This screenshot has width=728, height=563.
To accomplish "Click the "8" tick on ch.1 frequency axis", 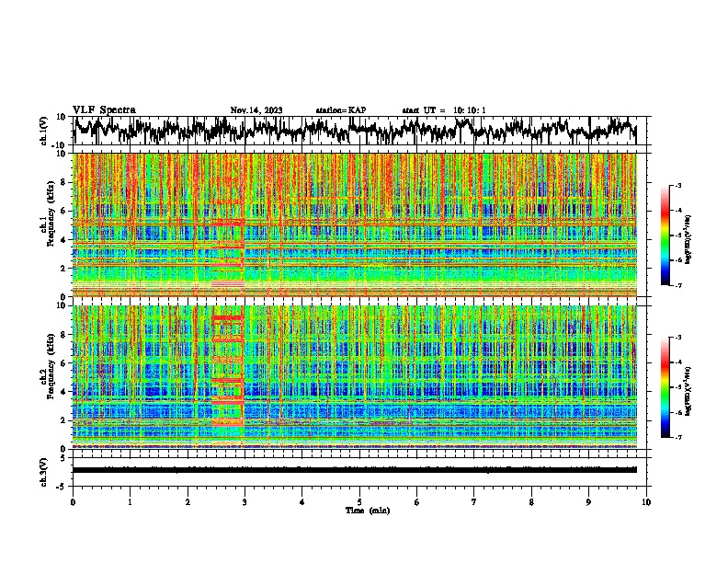I will pos(64,182).
